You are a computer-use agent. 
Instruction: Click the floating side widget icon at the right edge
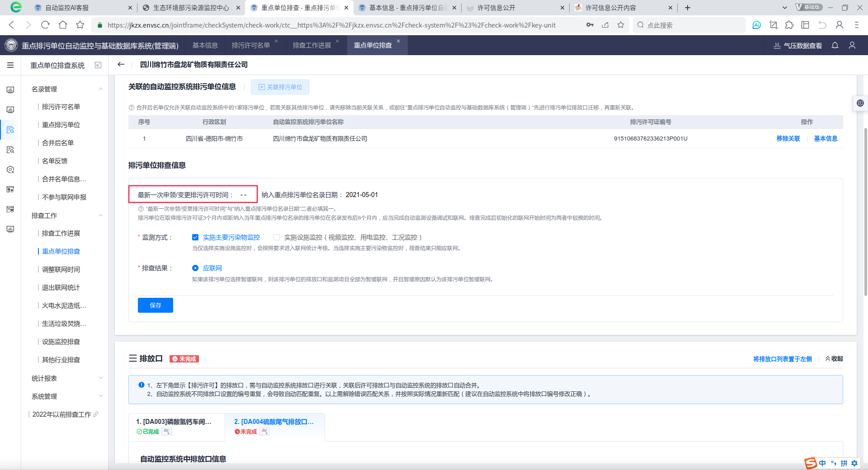pyautogui.click(x=860, y=103)
